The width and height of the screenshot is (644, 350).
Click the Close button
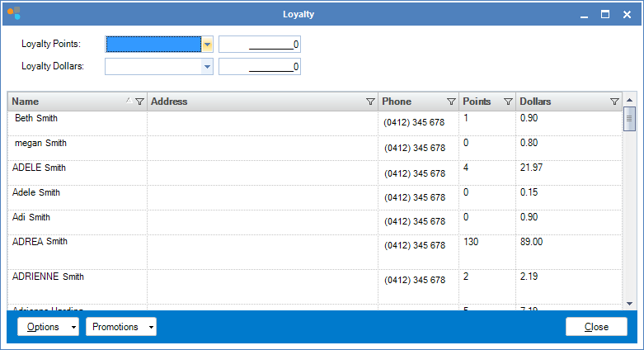[596, 327]
